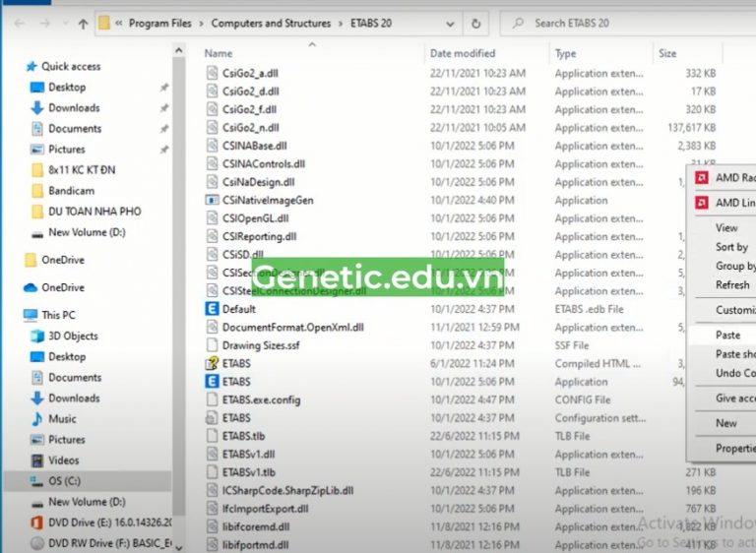756x553 pixels.
Task: Select ETABS Application executable icon
Action: 212,382
